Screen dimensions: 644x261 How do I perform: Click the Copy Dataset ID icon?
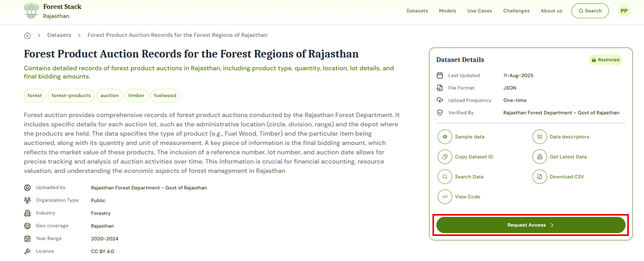(445, 157)
